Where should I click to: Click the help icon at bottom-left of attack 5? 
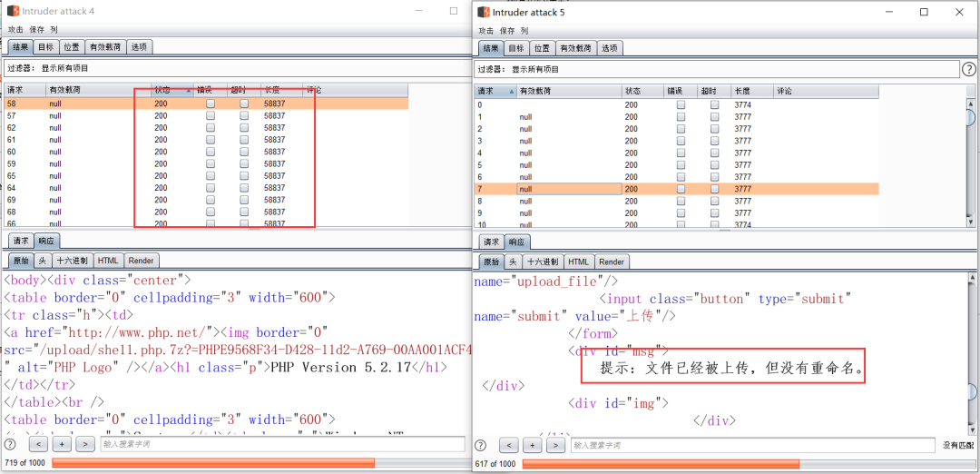(x=480, y=445)
